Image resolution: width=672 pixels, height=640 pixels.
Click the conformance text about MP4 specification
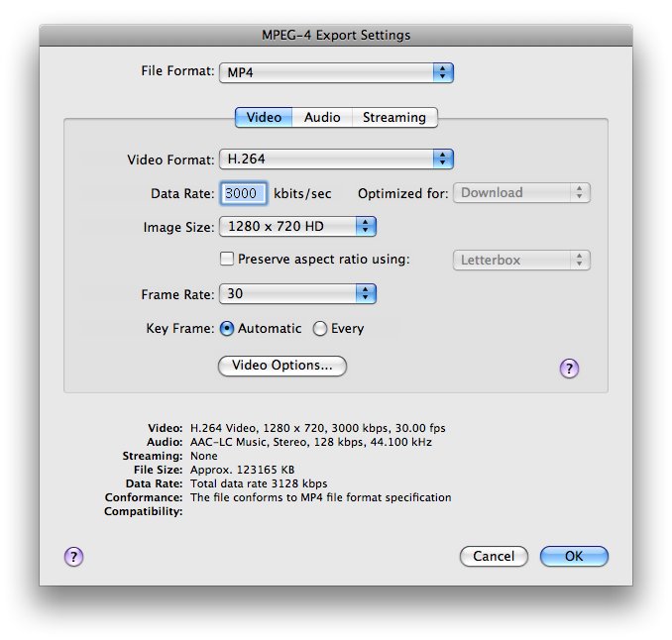[x=320, y=497]
